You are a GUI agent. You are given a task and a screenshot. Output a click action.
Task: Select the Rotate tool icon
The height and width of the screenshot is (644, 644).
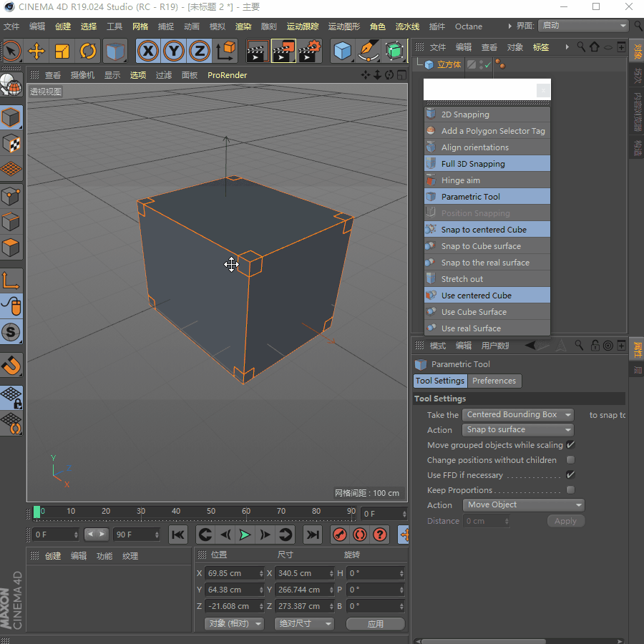[x=88, y=51]
